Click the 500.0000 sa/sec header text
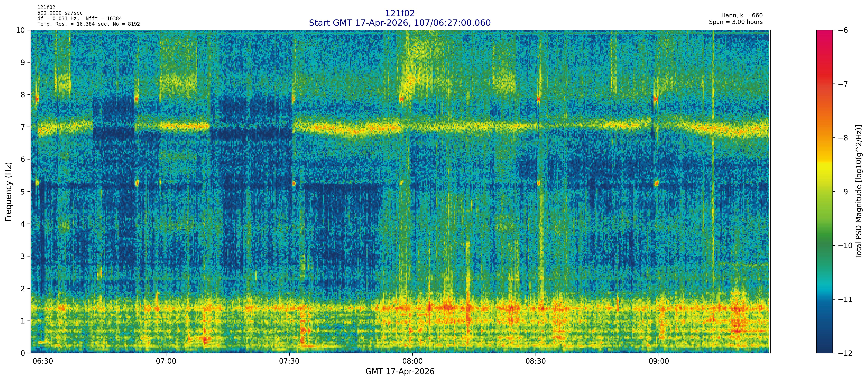Viewport: 868px width, 381px height. [60, 13]
